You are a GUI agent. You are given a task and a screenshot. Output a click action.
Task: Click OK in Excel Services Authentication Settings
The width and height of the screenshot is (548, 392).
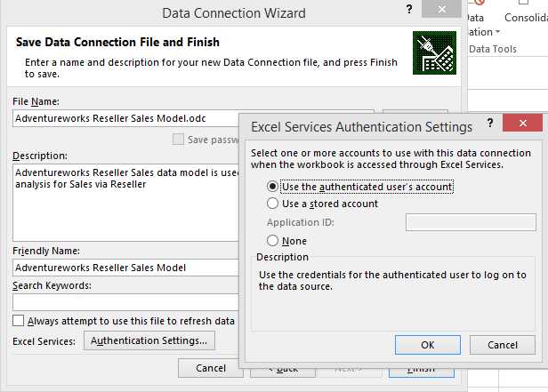point(427,345)
